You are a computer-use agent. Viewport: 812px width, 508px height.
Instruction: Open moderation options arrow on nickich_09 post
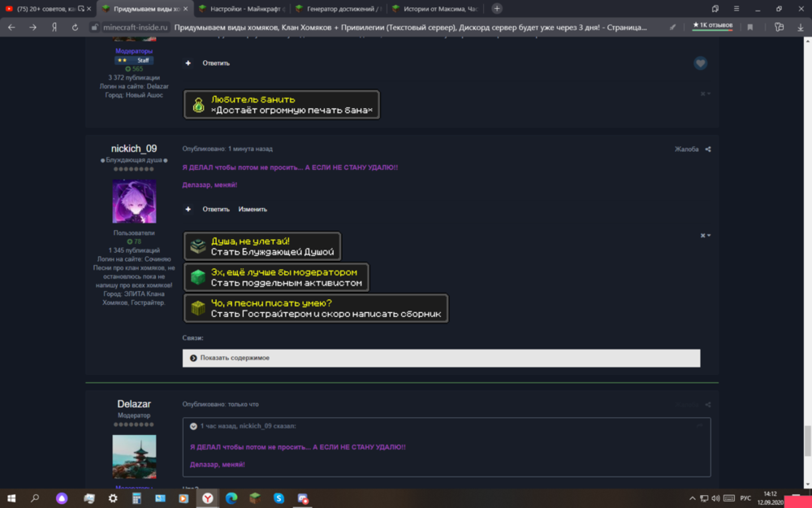[x=706, y=236]
